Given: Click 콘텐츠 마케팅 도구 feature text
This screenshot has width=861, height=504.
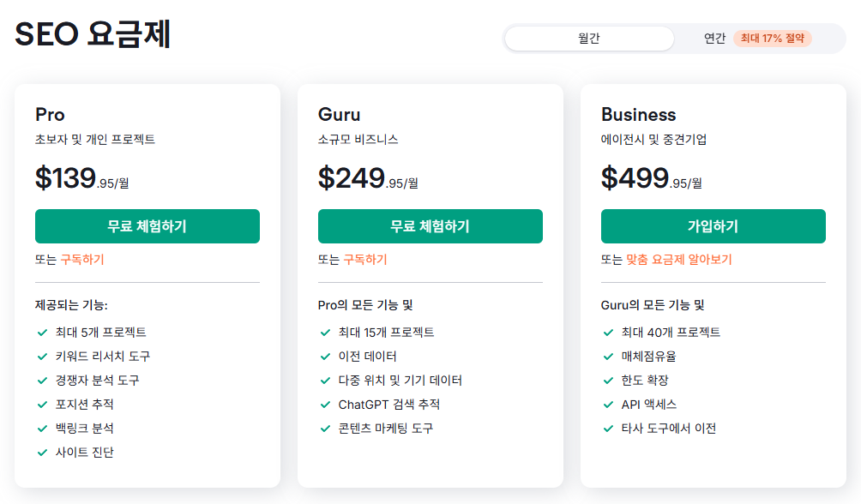Looking at the screenshot, I should [385, 429].
